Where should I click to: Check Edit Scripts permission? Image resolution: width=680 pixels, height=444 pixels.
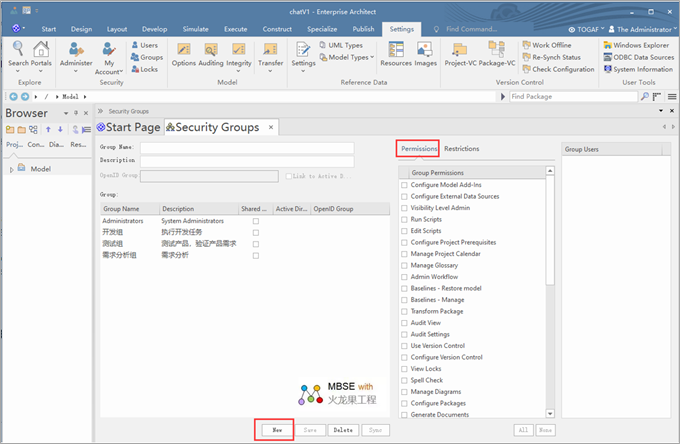point(404,231)
